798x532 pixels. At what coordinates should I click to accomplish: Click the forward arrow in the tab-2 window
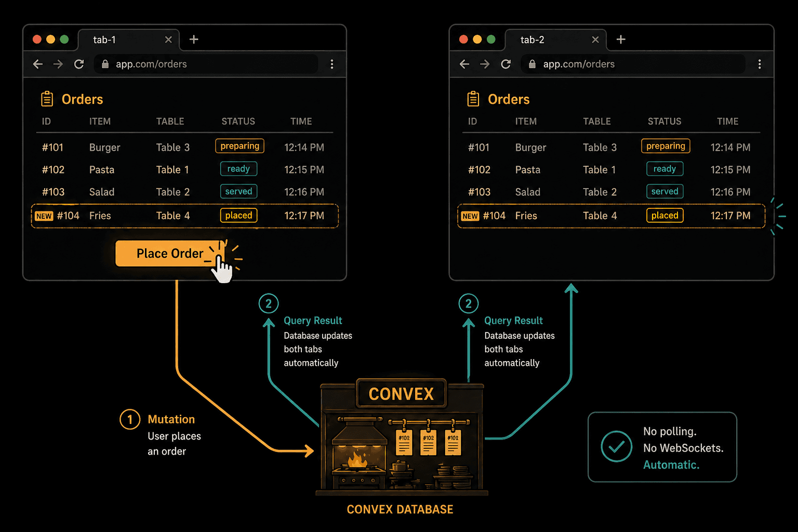tap(485, 64)
